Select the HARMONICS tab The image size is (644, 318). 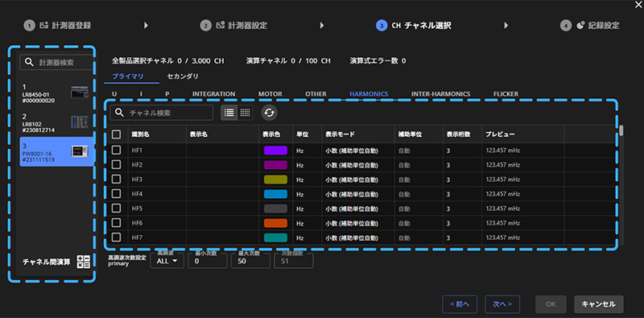click(x=369, y=93)
